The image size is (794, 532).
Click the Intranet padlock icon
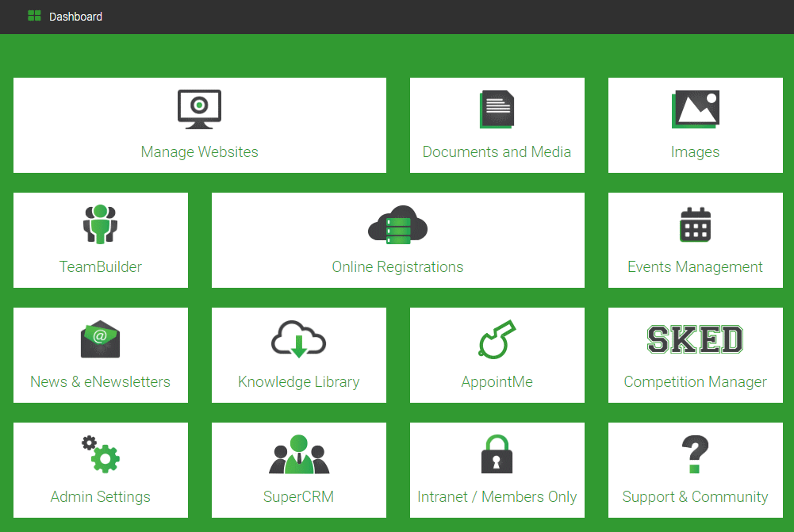[x=497, y=454]
